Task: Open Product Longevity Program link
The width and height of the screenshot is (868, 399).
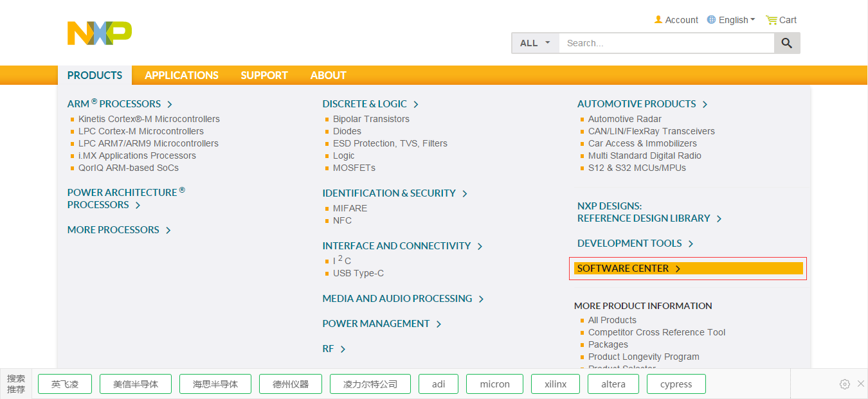Action: point(644,357)
